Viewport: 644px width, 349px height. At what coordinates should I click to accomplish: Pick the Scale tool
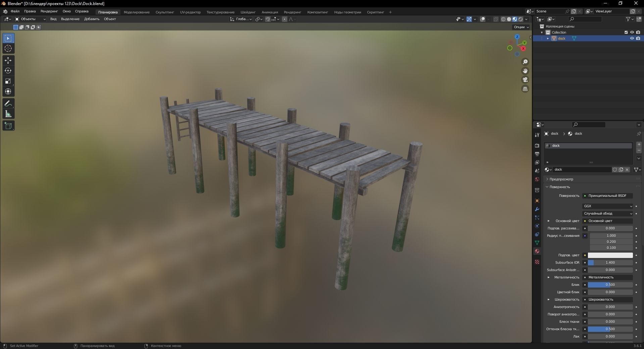[8, 81]
